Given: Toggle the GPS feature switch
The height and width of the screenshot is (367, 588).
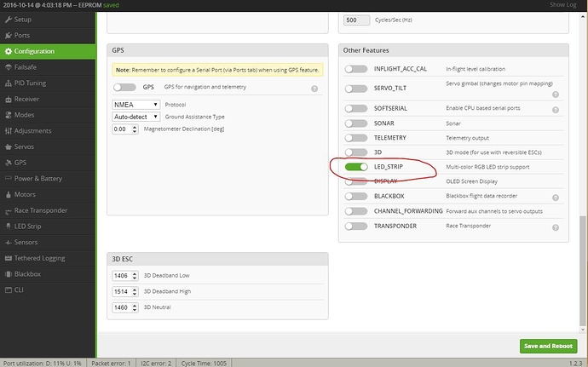Looking at the screenshot, I should click(x=124, y=88).
